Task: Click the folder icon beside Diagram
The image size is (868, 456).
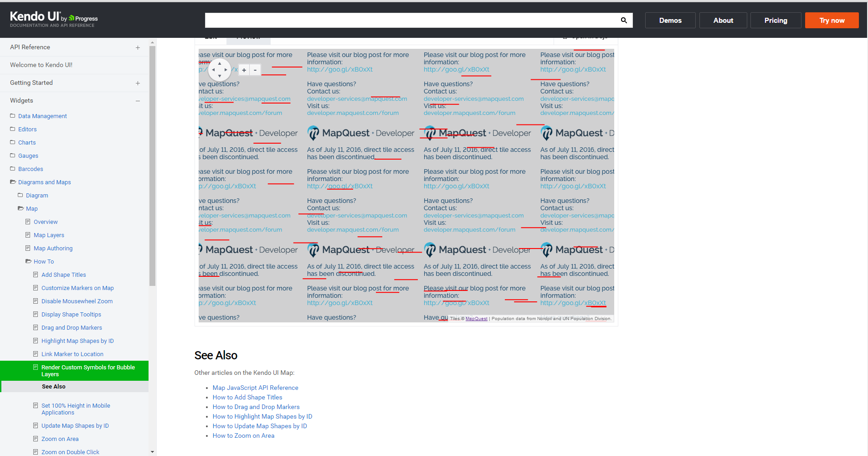Action: point(21,195)
